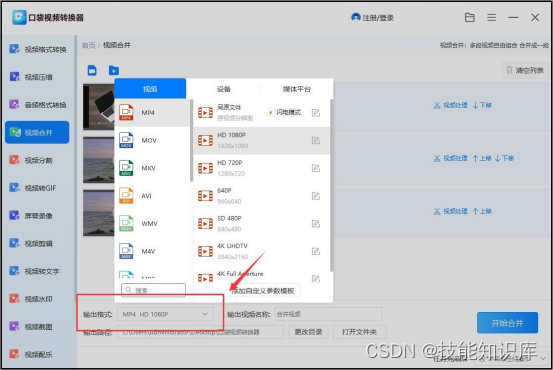This screenshot has height=370, width=553.
Task: Switch to the 视频 tab
Action: click(150, 89)
